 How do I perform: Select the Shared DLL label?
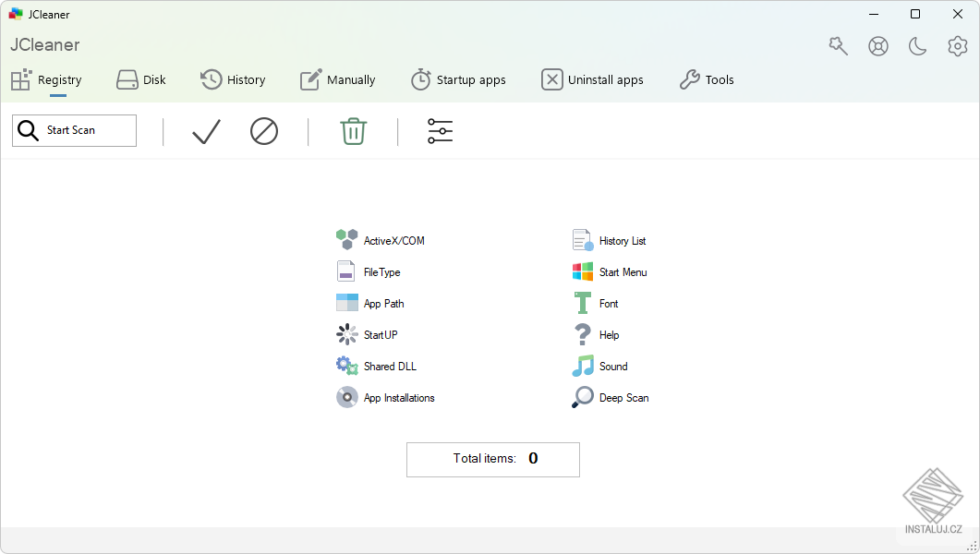[x=390, y=366]
